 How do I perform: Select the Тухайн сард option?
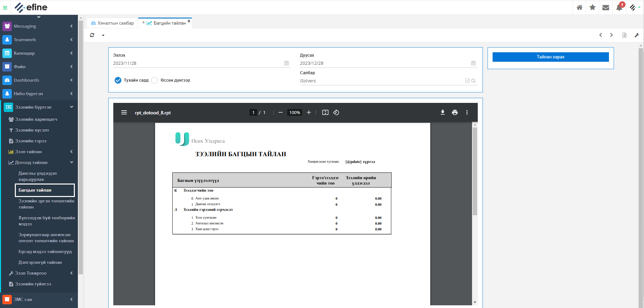(118, 80)
